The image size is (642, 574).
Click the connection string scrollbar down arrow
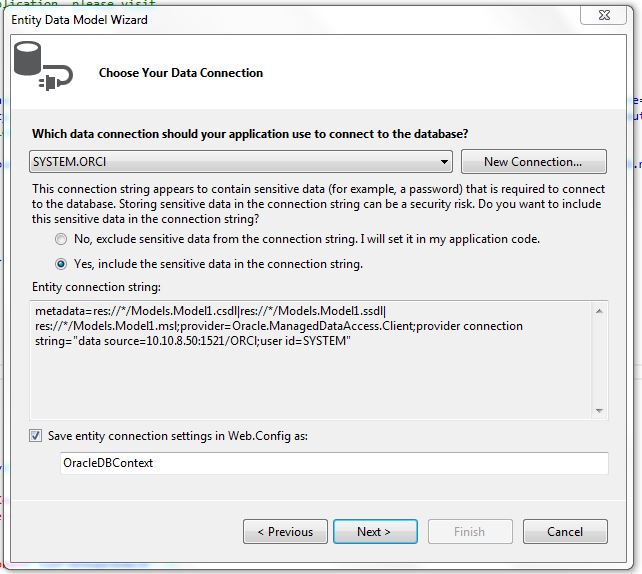click(599, 410)
